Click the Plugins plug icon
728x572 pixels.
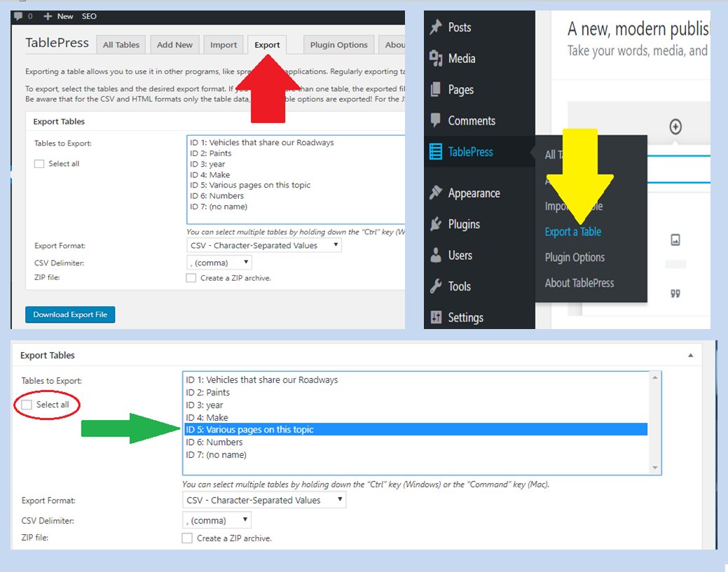pyautogui.click(x=436, y=224)
